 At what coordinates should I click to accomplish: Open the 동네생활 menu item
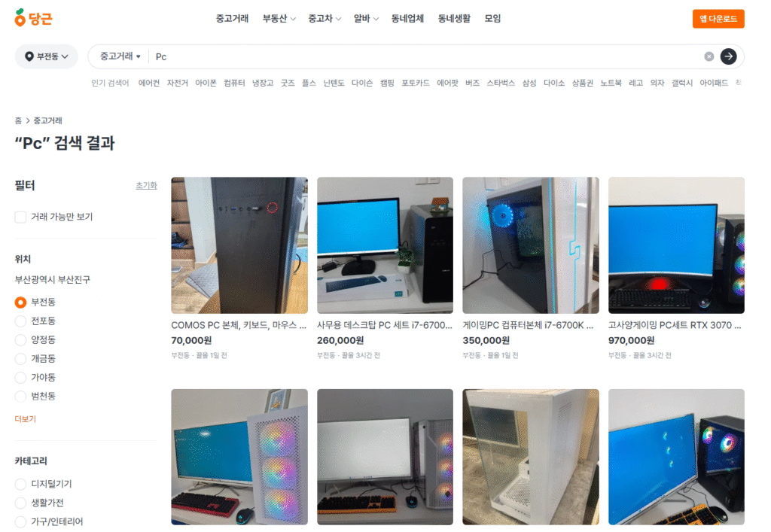[x=456, y=18]
